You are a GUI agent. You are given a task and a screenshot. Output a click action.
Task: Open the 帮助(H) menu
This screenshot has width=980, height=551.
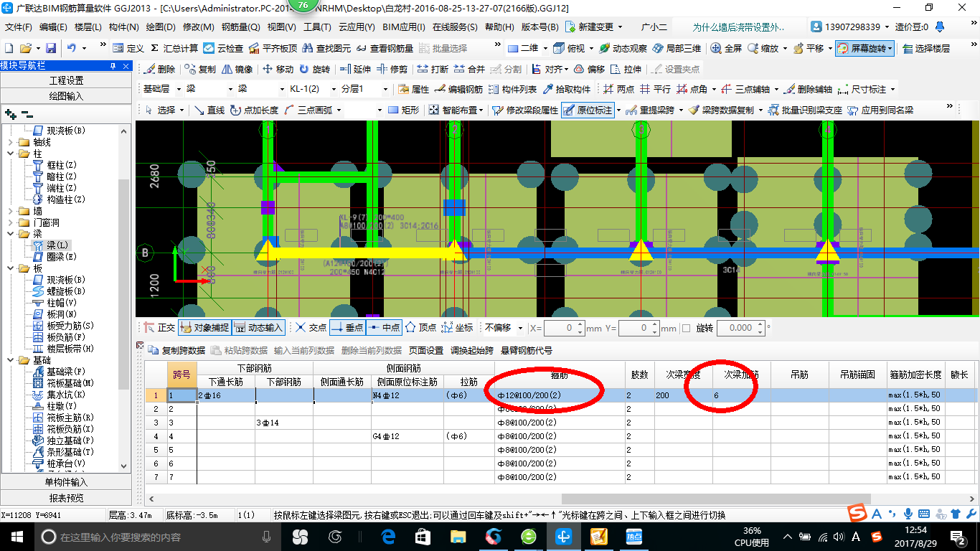tap(499, 27)
